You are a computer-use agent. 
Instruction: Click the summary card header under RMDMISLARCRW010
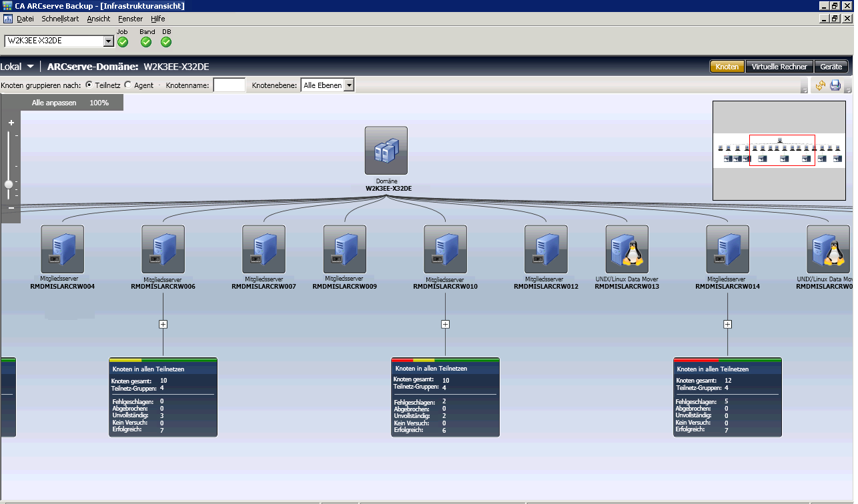[446, 368]
